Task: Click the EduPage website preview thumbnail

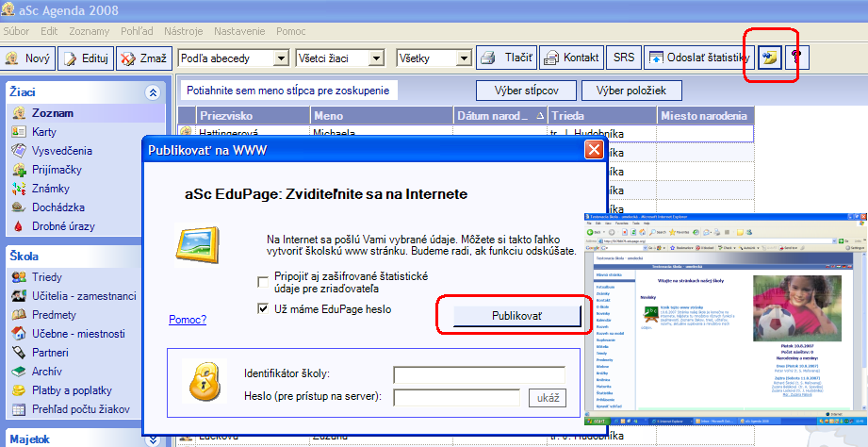Action: tap(725, 319)
